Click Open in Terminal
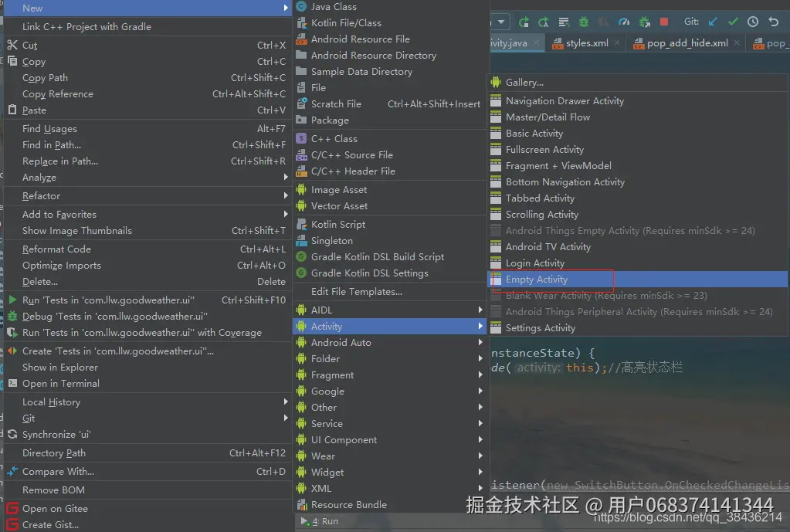 [x=147, y=384]
